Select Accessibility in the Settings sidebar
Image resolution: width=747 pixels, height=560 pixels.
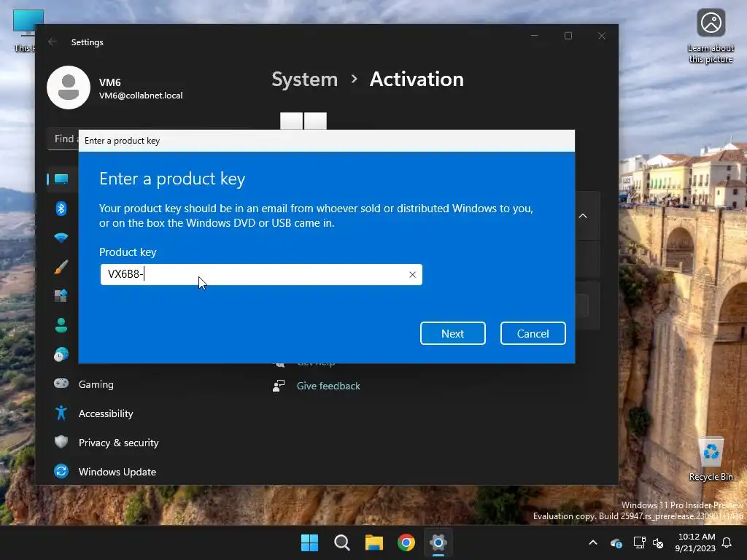106,413
